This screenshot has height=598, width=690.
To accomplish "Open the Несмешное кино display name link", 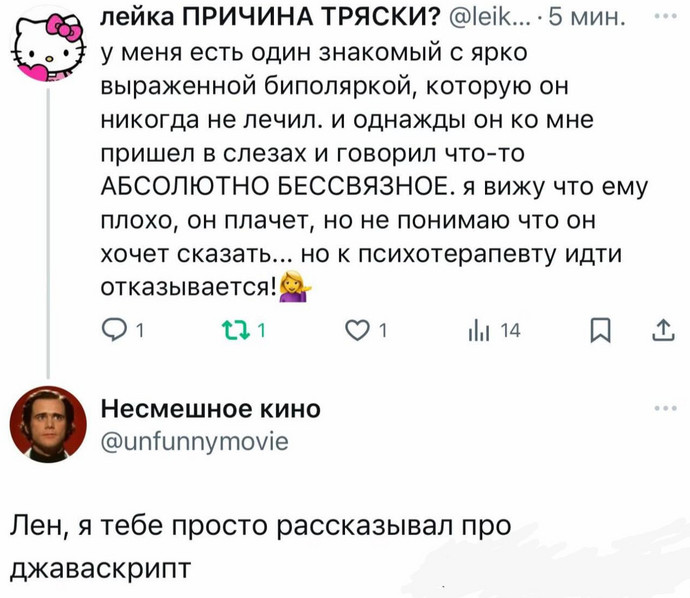I will 213,408.
